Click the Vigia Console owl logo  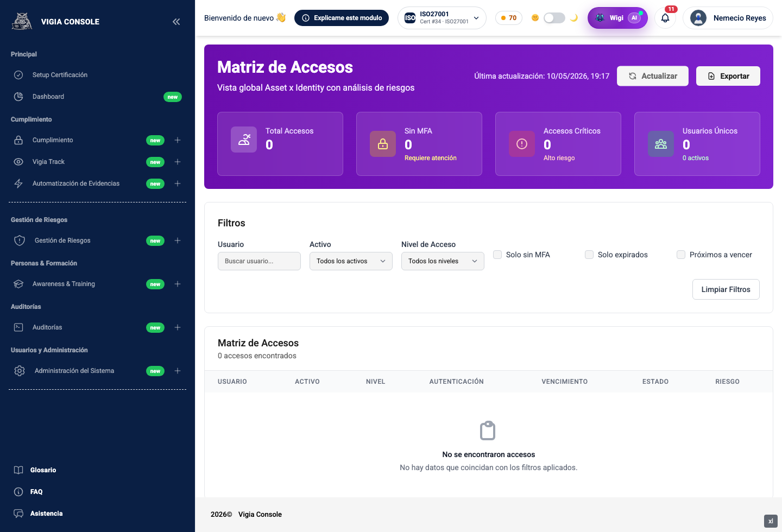[22, 21]
